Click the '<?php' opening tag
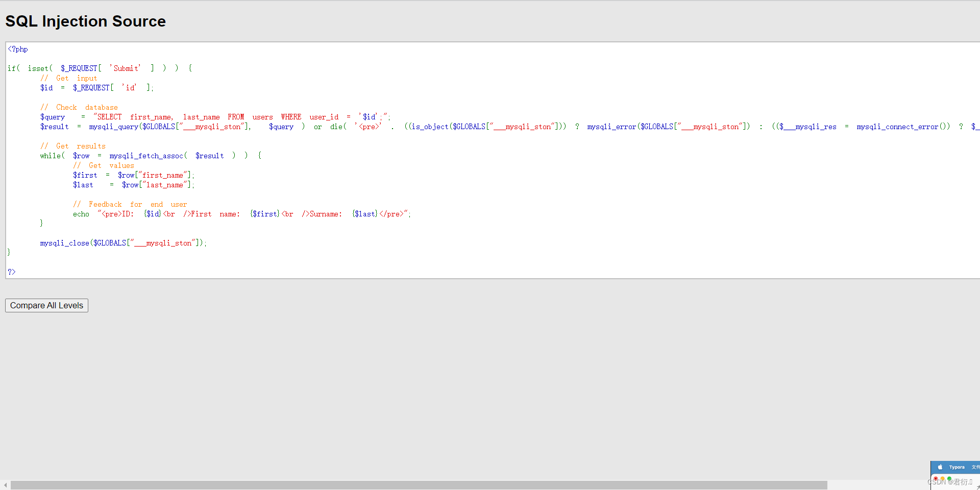Image resolution: width=980 pixels, height=490 pixels. click(x=18, y=49)
